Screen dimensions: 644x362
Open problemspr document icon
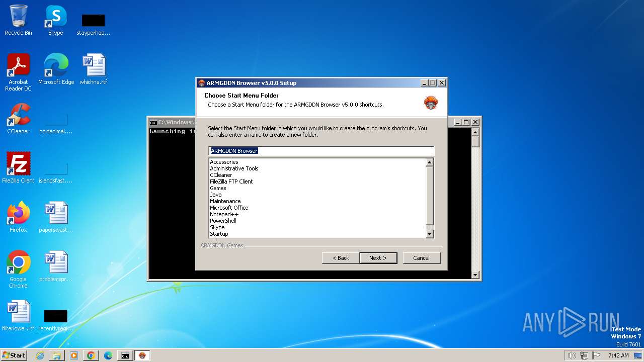click(55, 266)
